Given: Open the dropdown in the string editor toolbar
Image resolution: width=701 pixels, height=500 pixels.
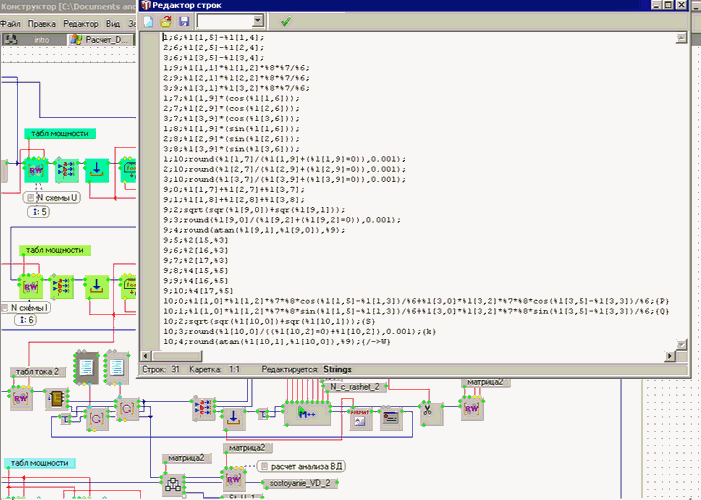Looking at the screenshot, I should [x=258, y=20].
